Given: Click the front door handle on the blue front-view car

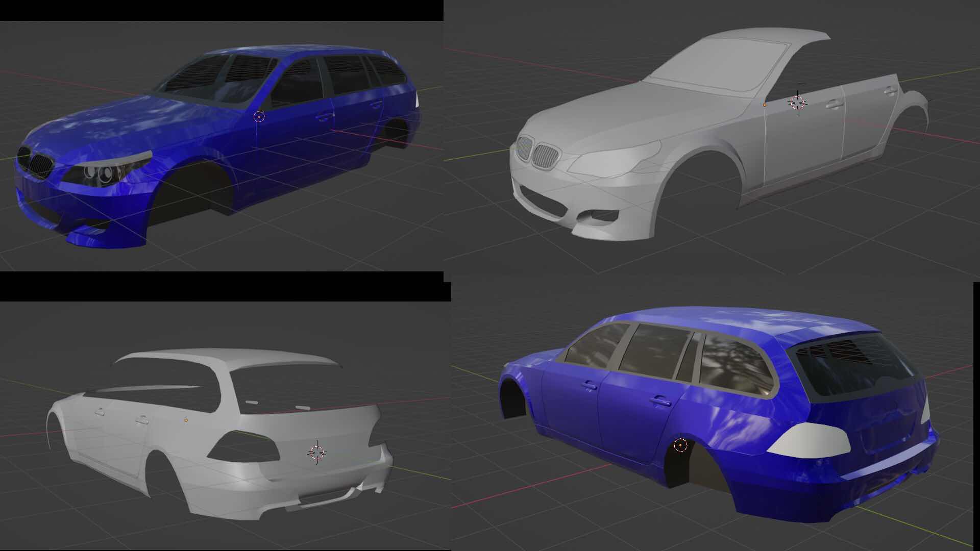Looking at the screenshot, I should [324, 117].
